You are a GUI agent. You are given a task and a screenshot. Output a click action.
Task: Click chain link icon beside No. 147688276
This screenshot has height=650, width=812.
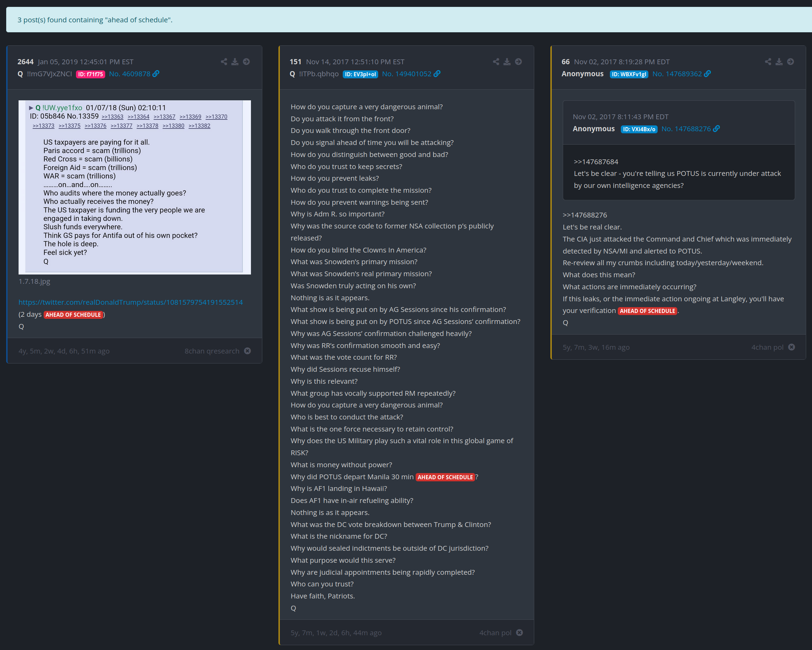pos(716,129)
